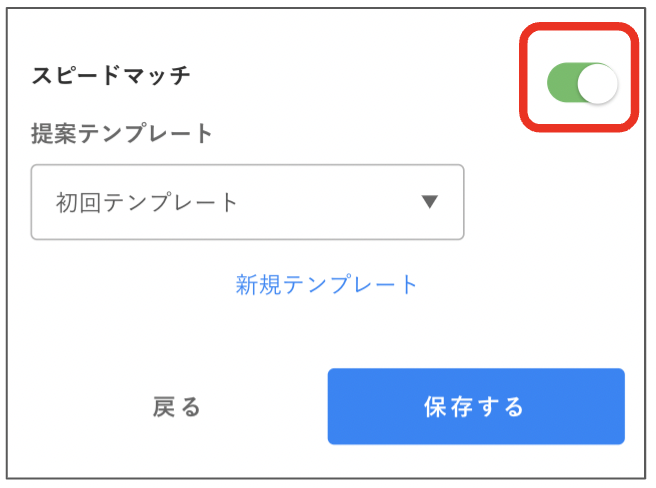Click the white knob of the green toggle
This screenshot has width=656, height=488.
point(597,83)
